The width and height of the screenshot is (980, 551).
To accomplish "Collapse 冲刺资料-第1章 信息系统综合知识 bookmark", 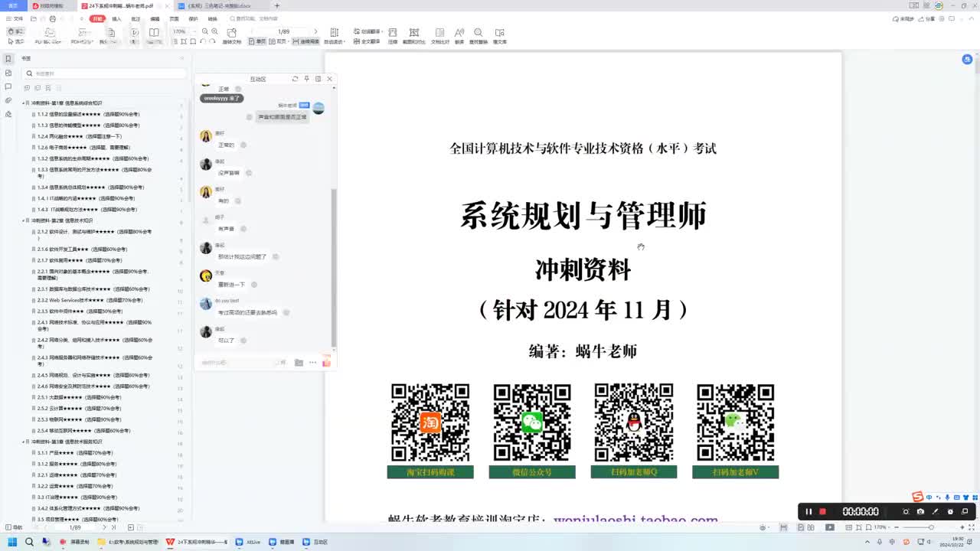I will tap(24, 103).
